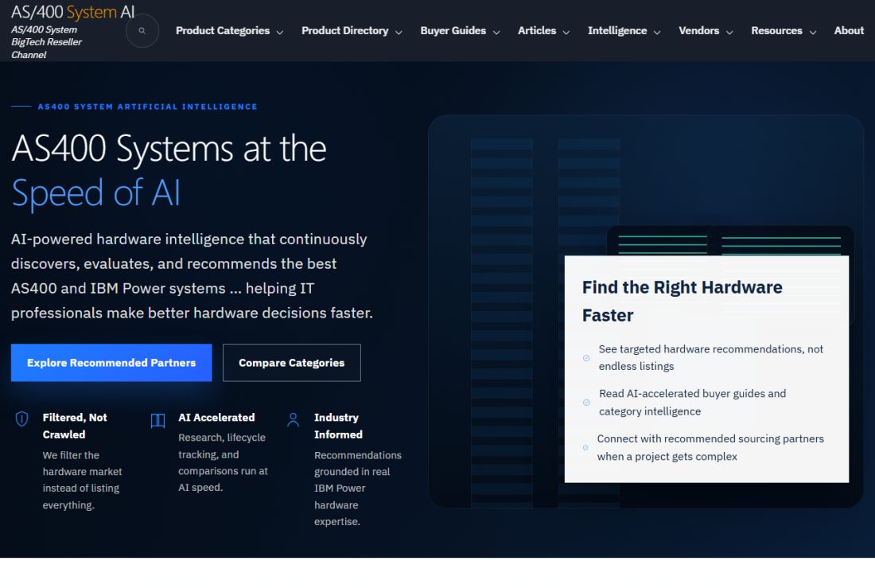
Task: Expand Product Directory dropdown chevron
Action: point(399,33)
